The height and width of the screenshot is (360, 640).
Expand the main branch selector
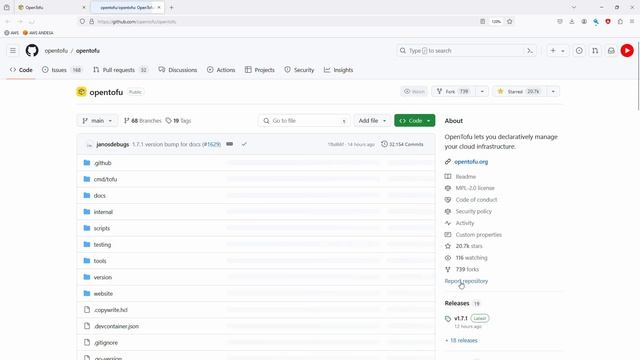coord(97,121)
